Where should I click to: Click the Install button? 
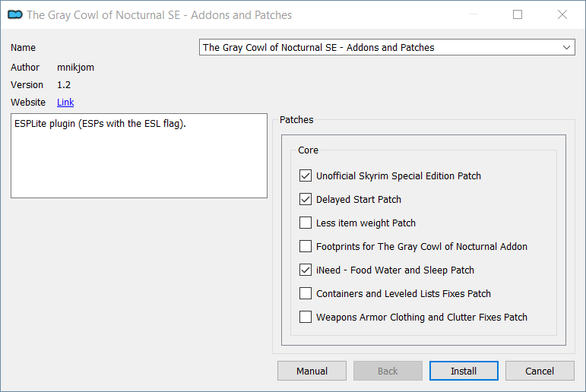pos(464,371)
